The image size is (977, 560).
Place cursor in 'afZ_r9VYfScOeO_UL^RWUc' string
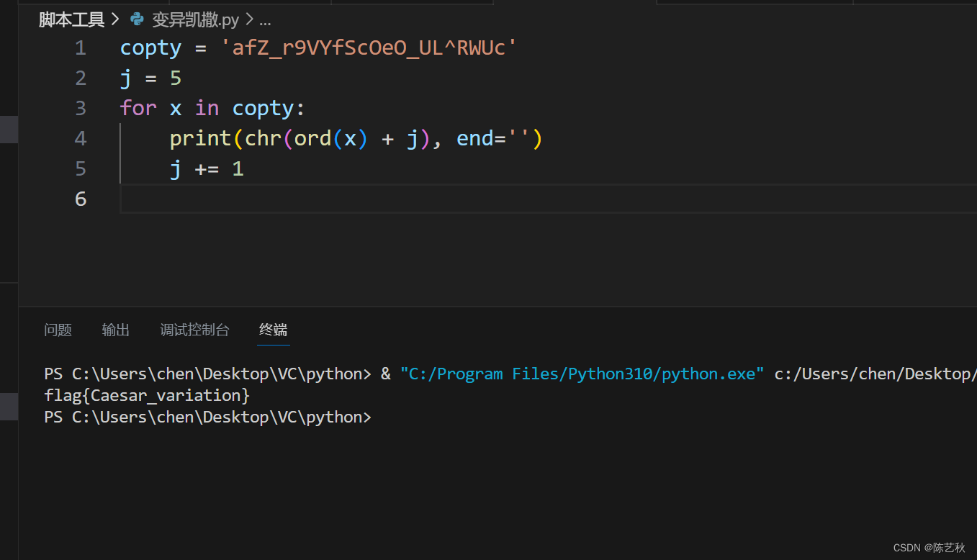[369, 48]
